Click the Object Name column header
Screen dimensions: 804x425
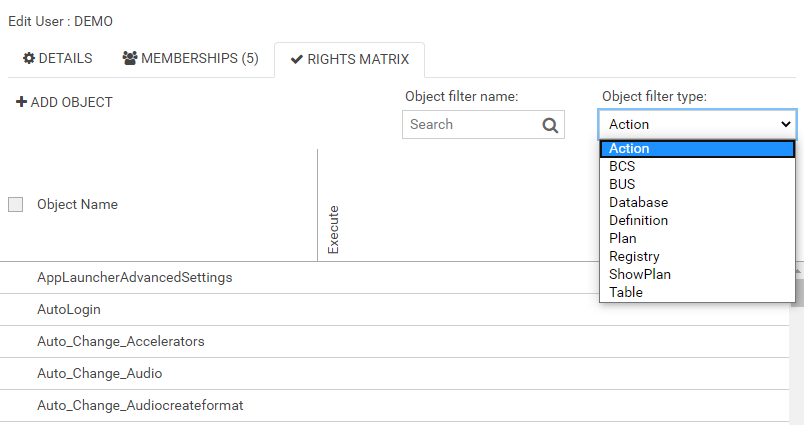click(x=77, y=204)
